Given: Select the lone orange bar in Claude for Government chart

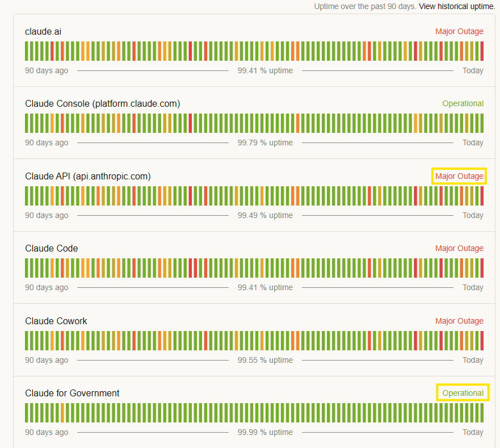Looking at the screenshot, I should (x=62, y=413).
